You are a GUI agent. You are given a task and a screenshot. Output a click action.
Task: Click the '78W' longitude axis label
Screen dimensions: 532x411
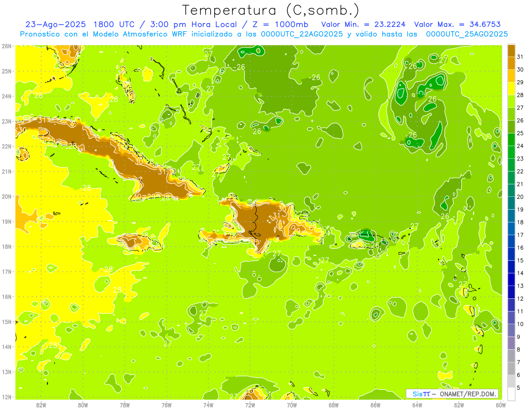(x=125, y=405)
